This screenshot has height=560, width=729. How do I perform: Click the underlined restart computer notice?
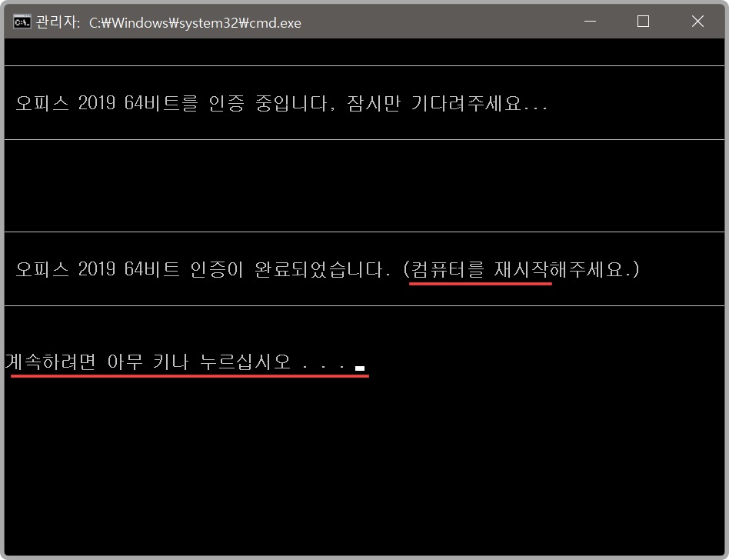[481, 268]
